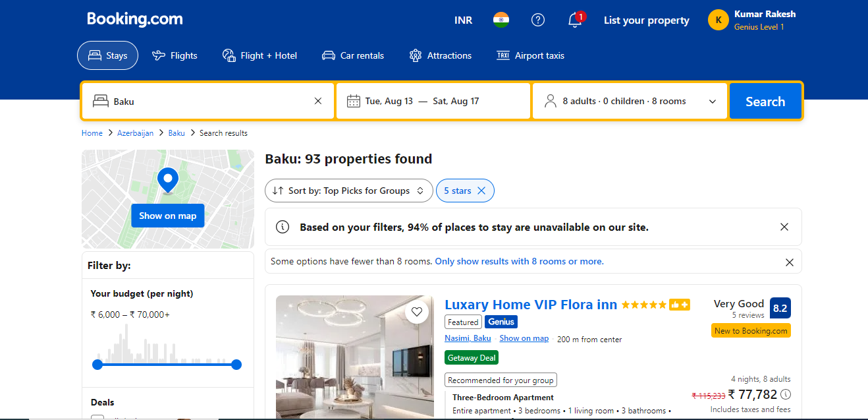
Task: Click the info icon beside the ₹ 77,782 price
Action: click(x=786, y=394)
